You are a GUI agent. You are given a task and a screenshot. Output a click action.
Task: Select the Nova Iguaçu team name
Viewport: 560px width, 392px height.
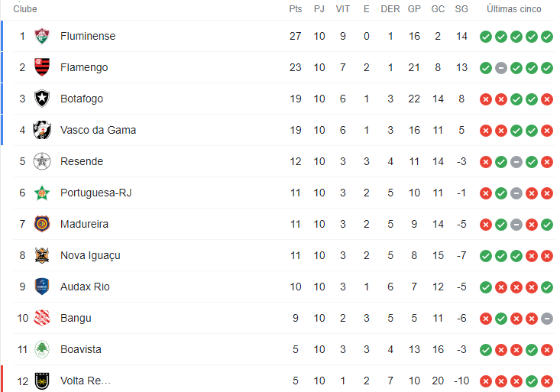pos(90,256)
